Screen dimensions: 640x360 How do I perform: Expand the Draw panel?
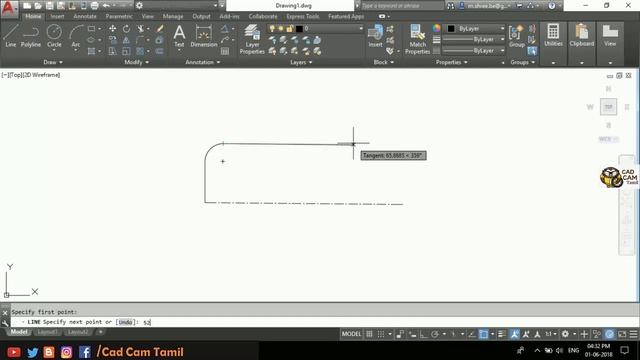click(53, 62)
